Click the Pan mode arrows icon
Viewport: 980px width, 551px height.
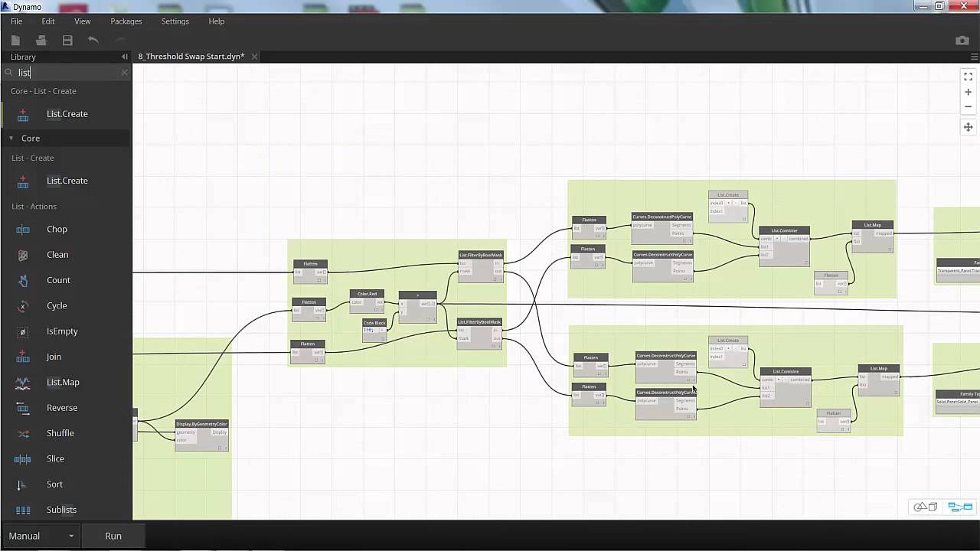coord(968,127)
